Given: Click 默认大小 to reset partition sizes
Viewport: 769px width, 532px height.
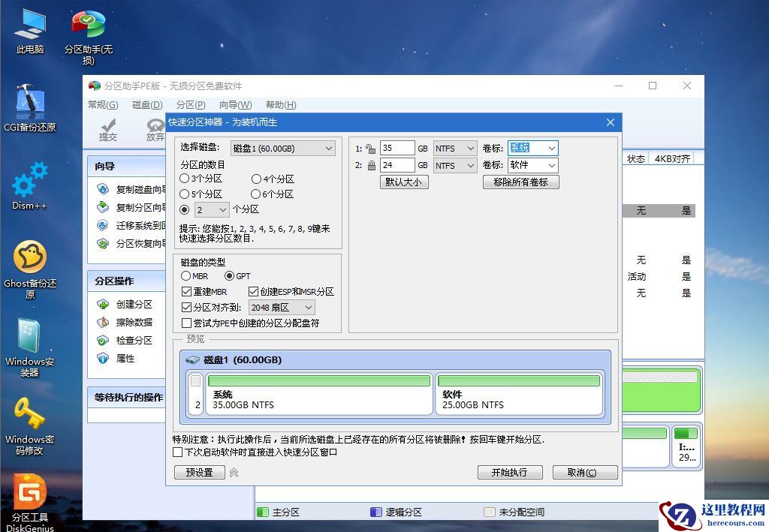Looking at the screenshot, I should pyautogui.click(x=404, y=182).
